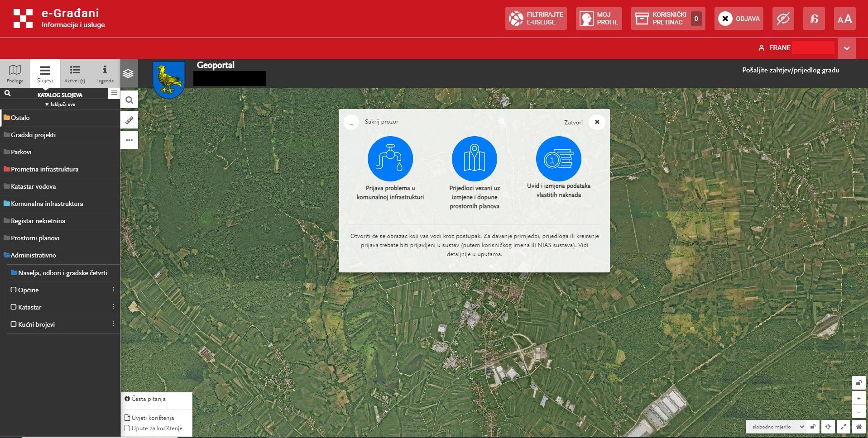
Task: Select the ruler measurement tool
Action: coord(129,120)
